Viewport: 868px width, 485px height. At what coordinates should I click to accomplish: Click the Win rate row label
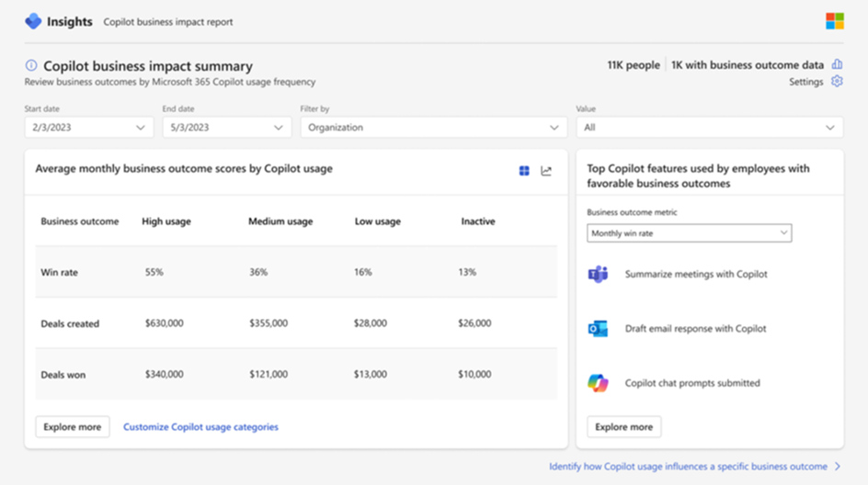click(59, 272)
